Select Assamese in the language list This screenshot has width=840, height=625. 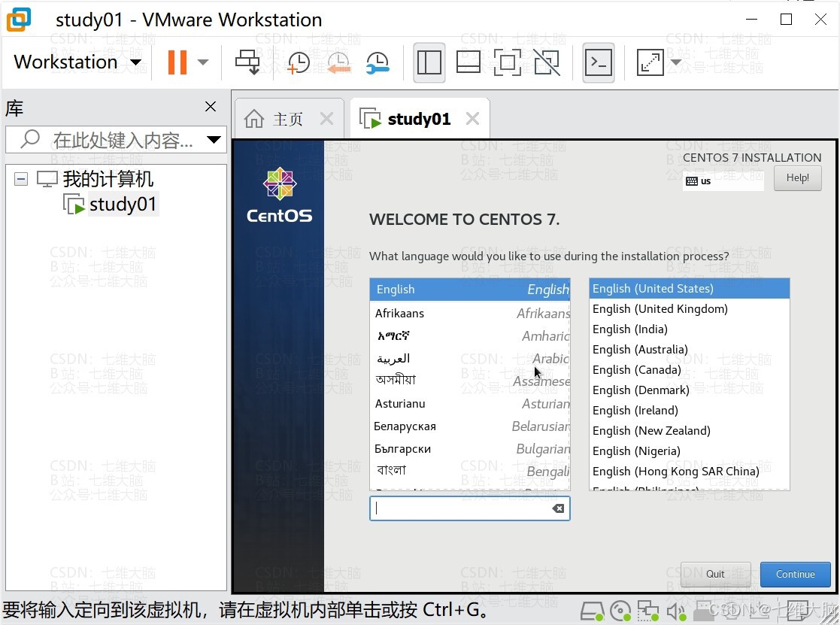pyautogui.click(x=470, y=381)
